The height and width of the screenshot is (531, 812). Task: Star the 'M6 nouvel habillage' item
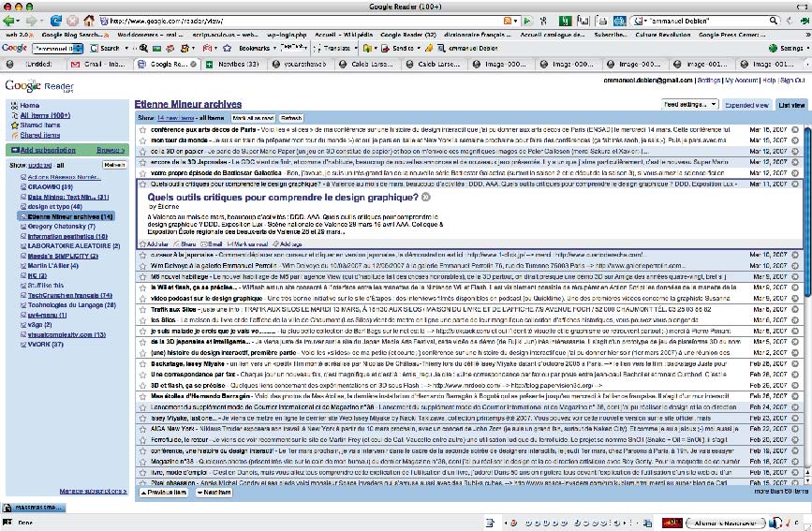pos(142,276)
